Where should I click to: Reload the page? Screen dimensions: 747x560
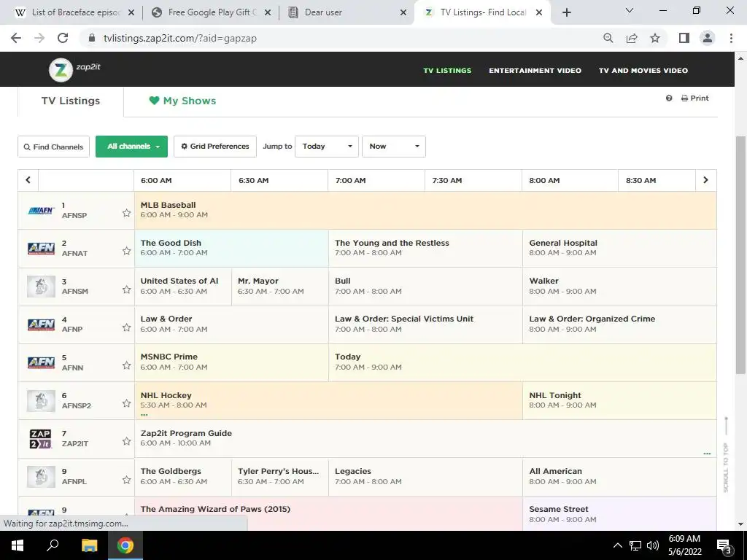tap(63, 38)
